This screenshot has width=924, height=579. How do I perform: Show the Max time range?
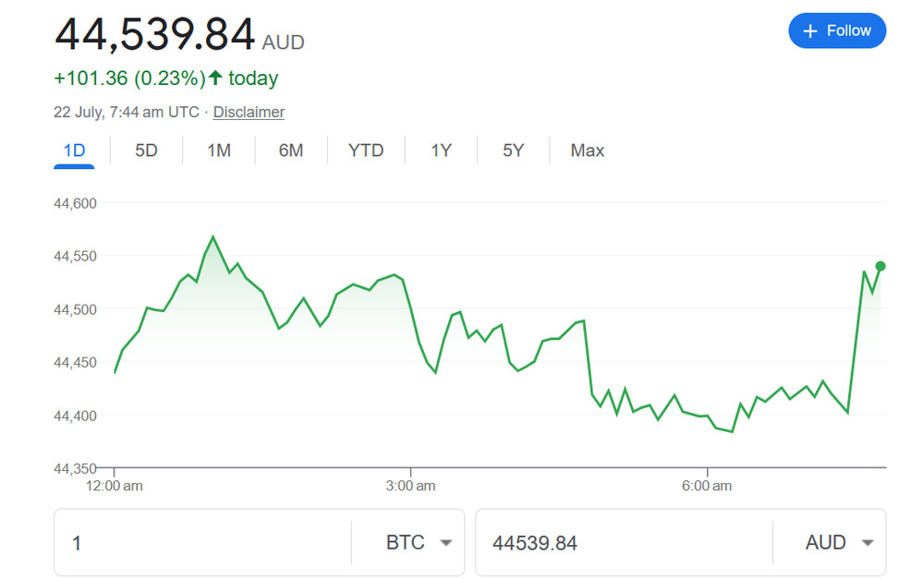[587, 151]
